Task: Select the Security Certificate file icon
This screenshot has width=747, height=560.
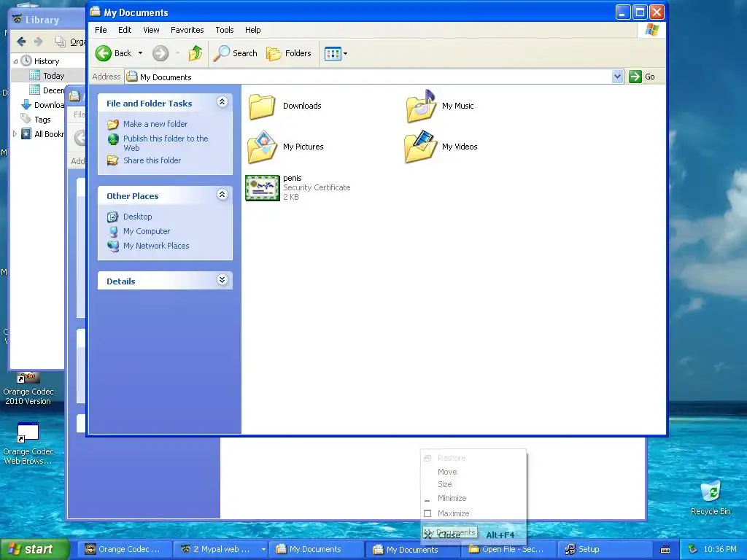Action: (x=263, y=188)
